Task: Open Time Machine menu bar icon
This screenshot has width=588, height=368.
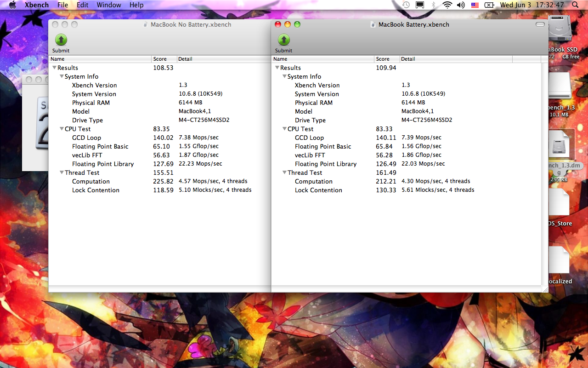Action: click(406, 5)
